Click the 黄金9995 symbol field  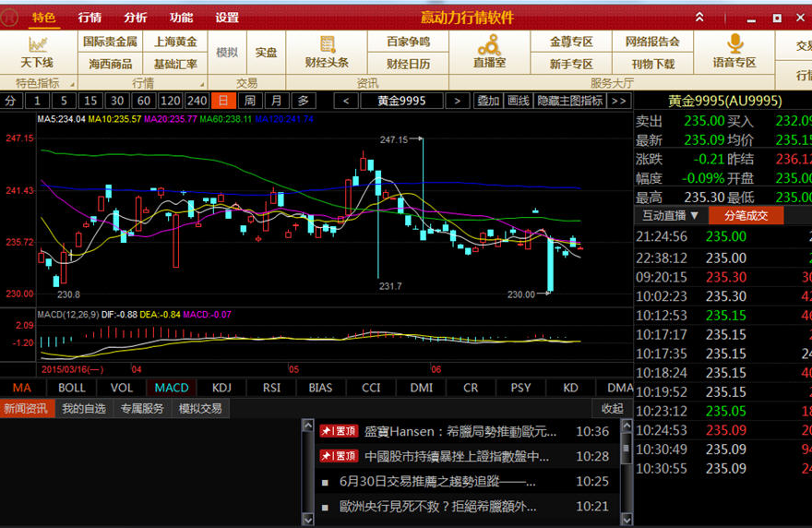point(401,101)
